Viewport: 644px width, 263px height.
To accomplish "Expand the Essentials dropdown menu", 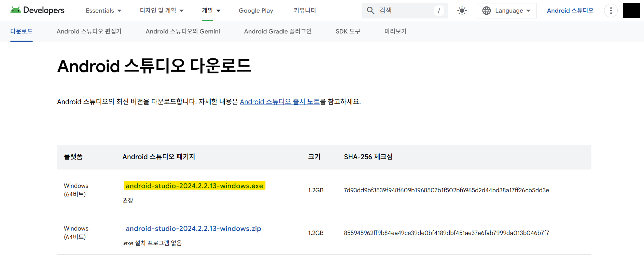I will coord(103,11).
